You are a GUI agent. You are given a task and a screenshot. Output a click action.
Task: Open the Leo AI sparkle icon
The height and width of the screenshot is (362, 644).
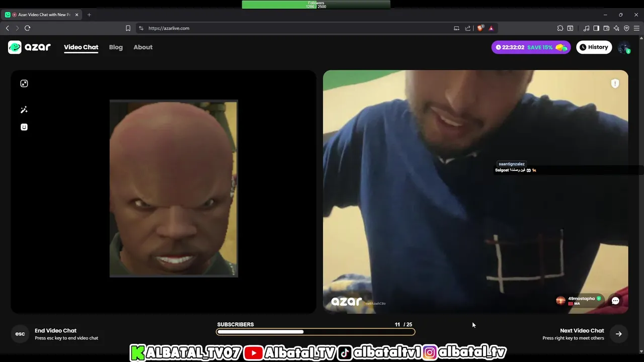click(616, 28)
